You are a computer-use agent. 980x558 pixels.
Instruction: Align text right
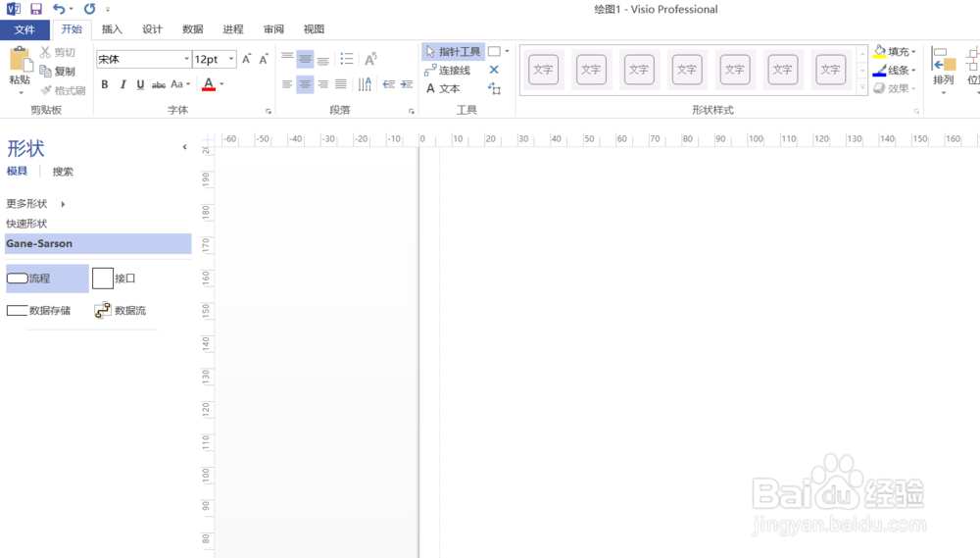(x=323, y=83)
